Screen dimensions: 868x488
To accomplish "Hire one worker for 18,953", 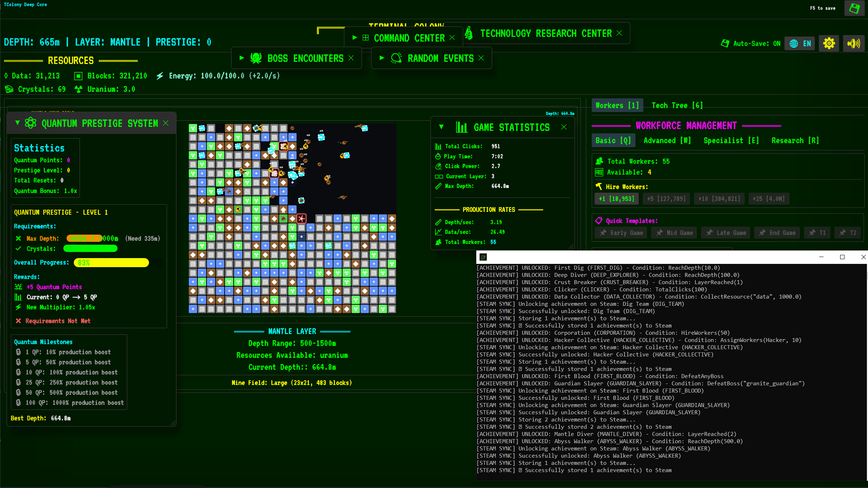I will click(616, 198).
